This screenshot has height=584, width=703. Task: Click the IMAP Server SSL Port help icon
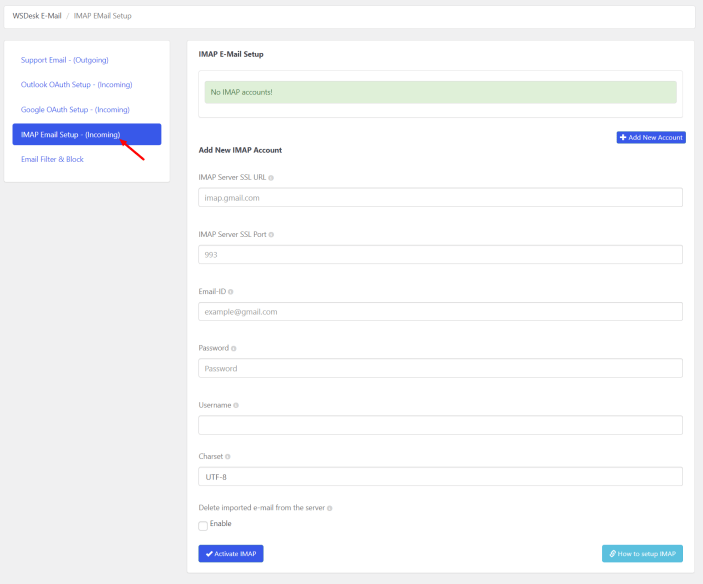271,234
